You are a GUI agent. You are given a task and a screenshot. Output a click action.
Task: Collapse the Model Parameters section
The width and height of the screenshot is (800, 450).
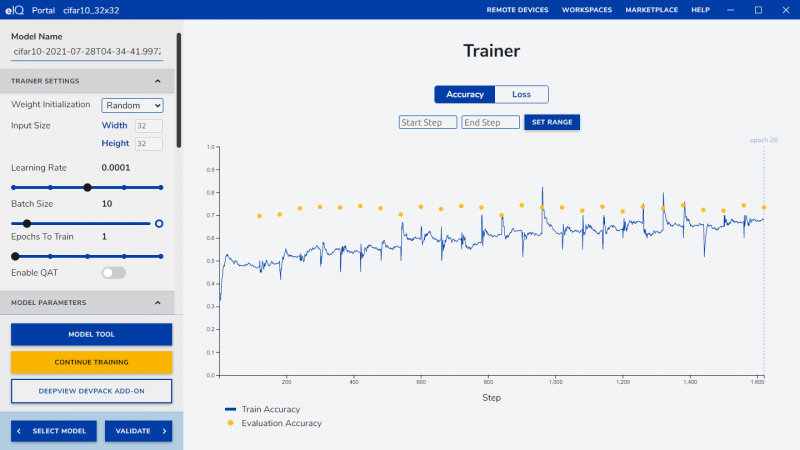coord(158,303)
